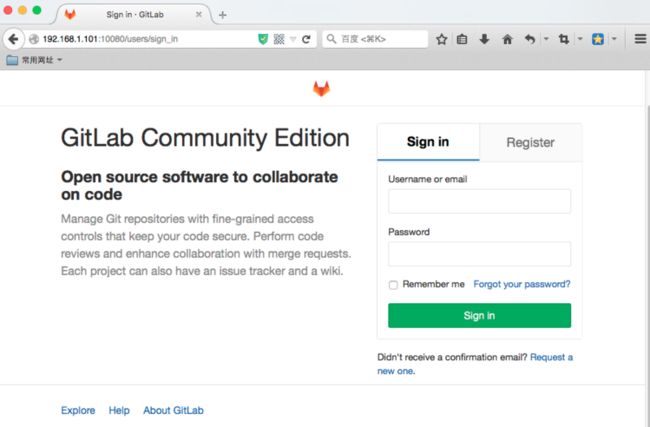Open the About GitLab footer link
Viewport: 650px width, 427px height.
pos(173,410)
